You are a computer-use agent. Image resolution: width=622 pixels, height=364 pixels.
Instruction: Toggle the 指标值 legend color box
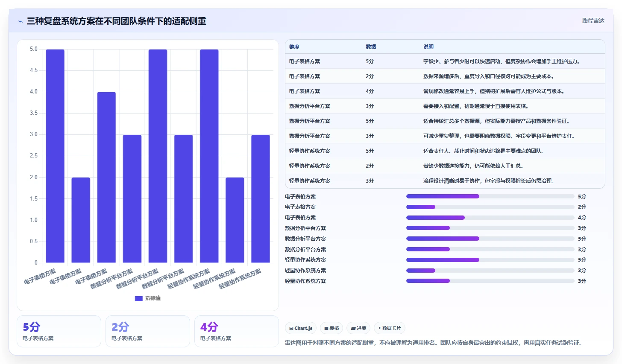[x=138, y=298]
